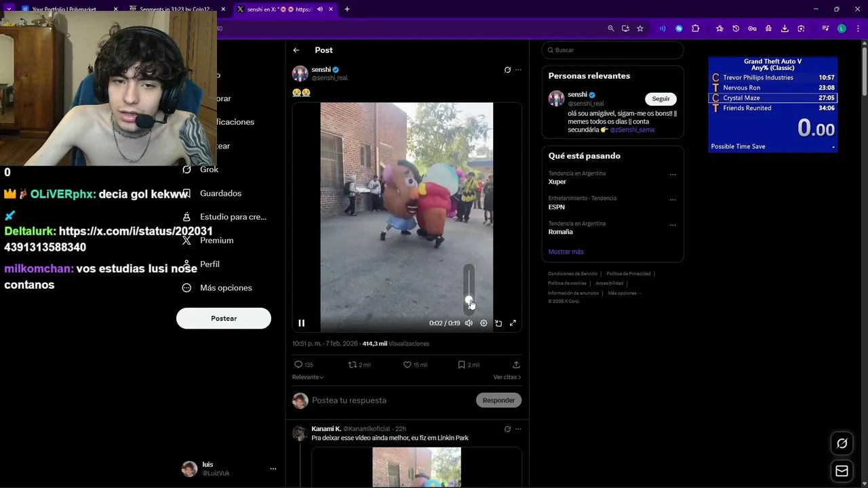The image size is (868, 488).
Task: Open browser profile avatar L
Action: point(842,28)
